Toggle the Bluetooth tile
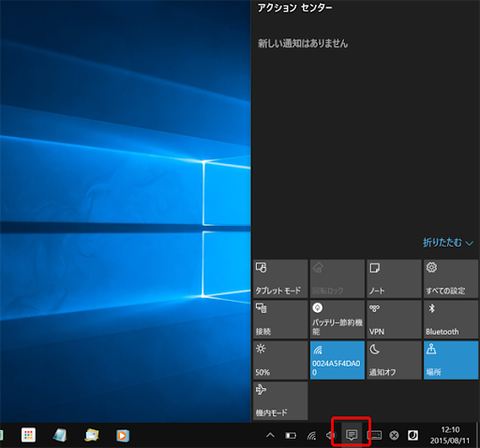Image resolution: width=480 pixels, height=448 pixels. (451, 319)
